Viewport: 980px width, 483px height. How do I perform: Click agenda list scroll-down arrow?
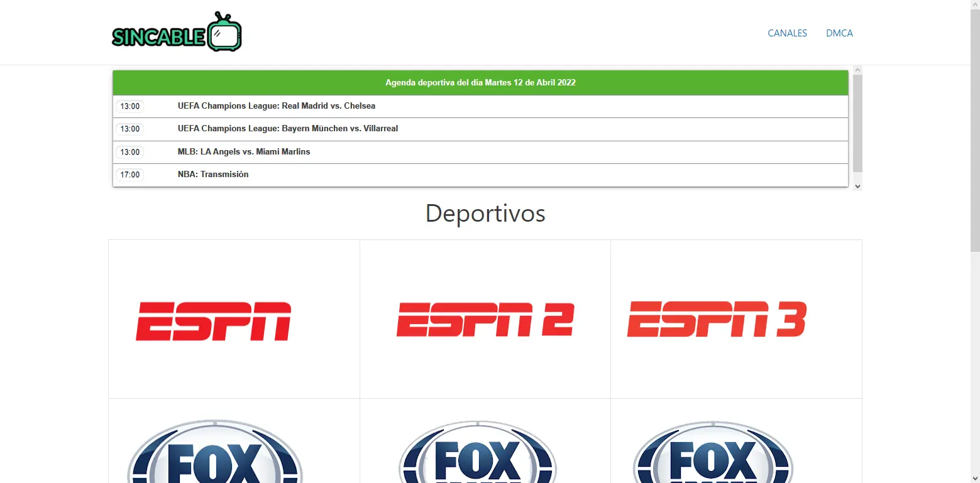857,187
